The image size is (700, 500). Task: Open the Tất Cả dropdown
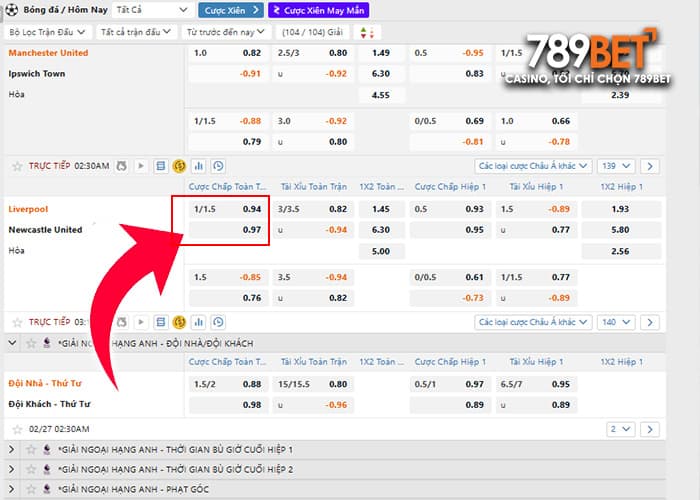pyautogui.click(x=153, y=10)
